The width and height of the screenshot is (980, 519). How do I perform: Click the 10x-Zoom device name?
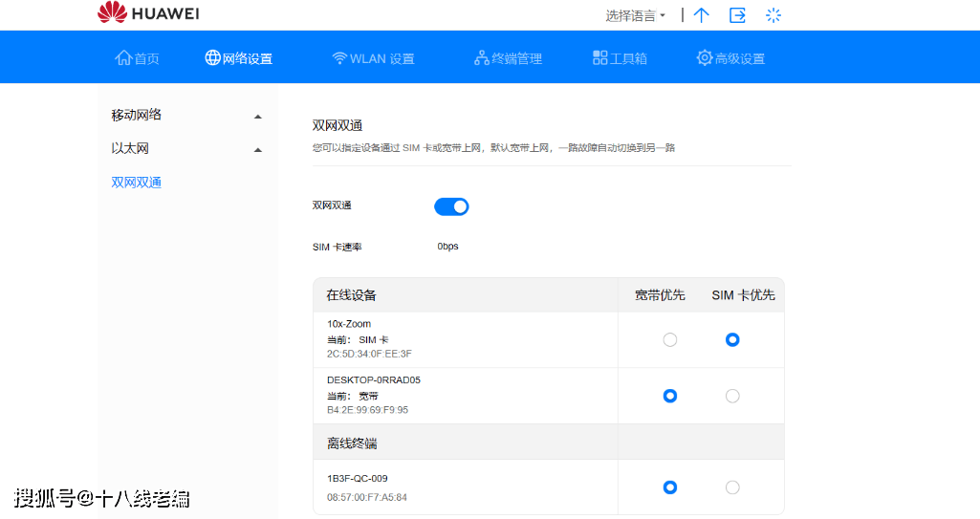click(x=349, y=324)
